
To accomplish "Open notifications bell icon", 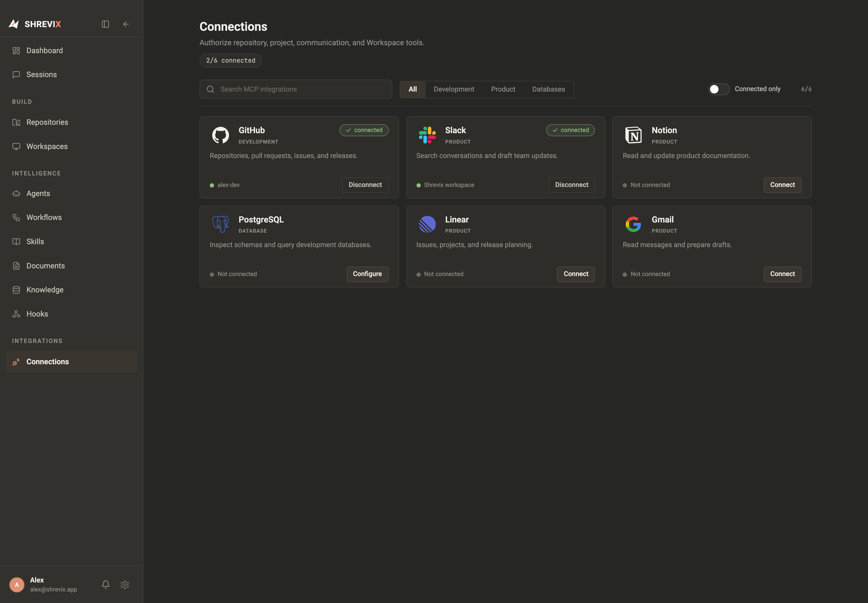I will click(x=106, y=584).
